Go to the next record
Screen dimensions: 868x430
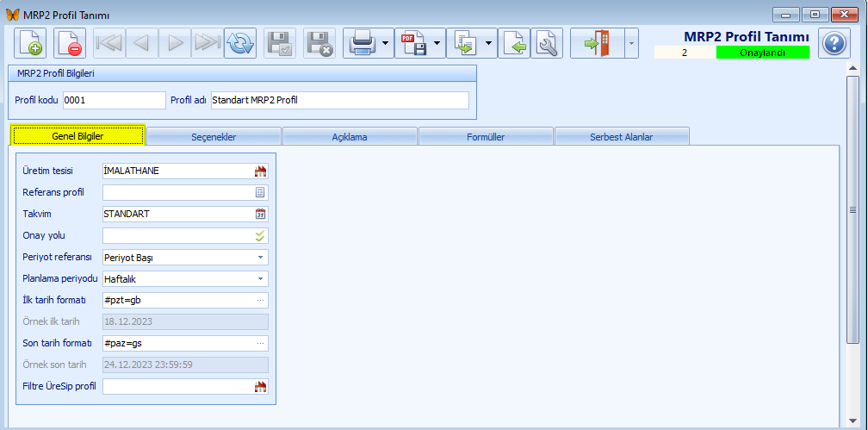(x=175, y=43)
